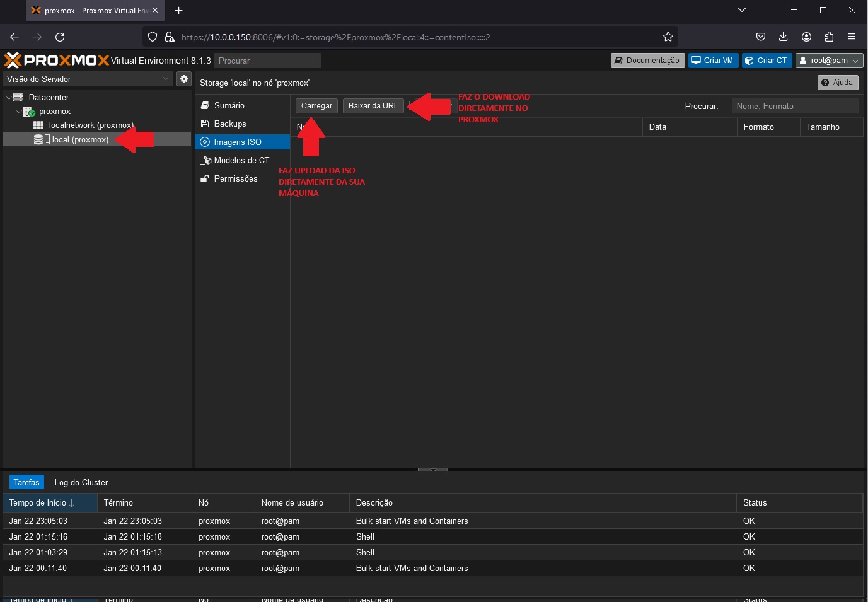868x602 pixels.
Task: Close the proxmox browser tab
Action: tap(155, 10)
